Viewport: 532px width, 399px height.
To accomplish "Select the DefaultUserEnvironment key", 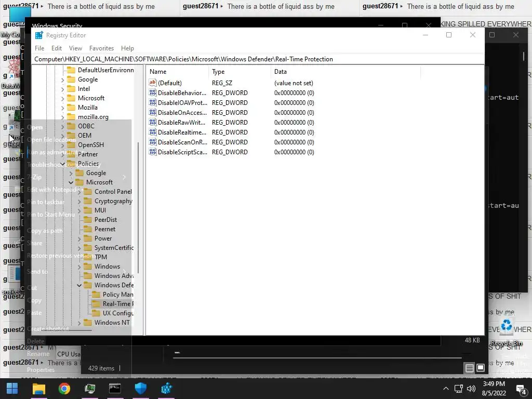I will (105, 70).
